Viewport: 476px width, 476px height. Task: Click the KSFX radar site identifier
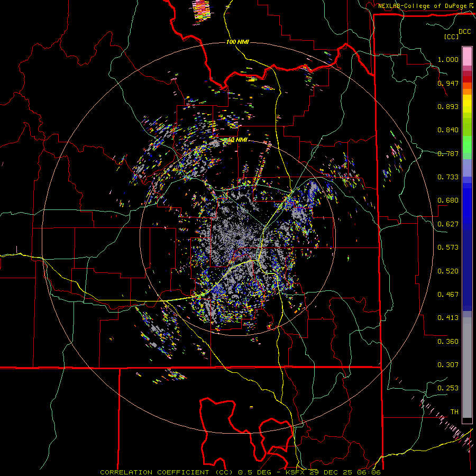click(296, 472)
